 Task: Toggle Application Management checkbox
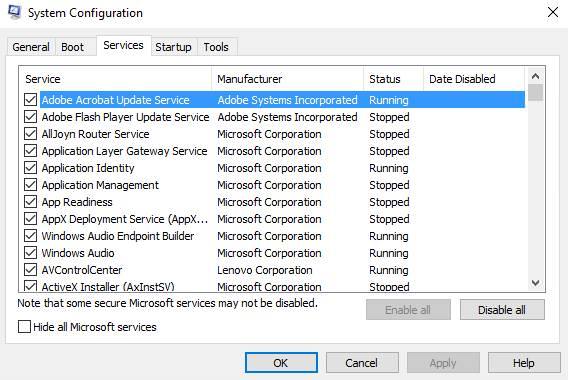30,185
